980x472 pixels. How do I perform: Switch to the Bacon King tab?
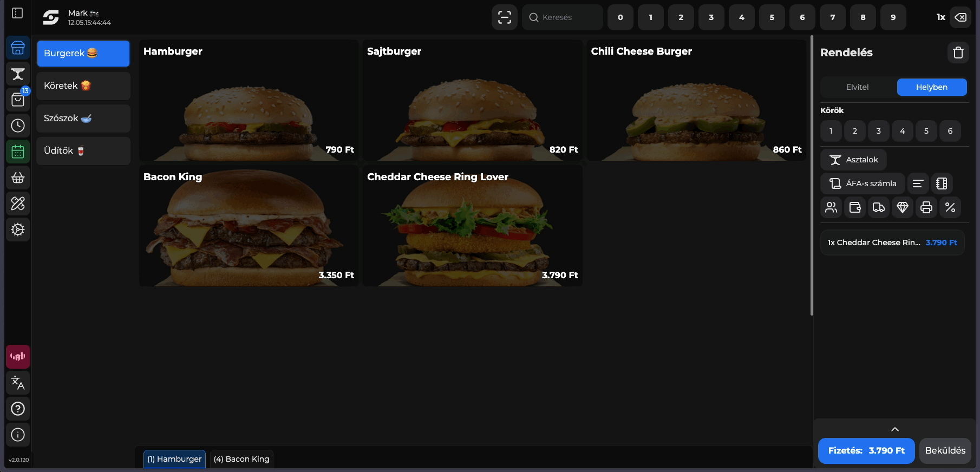tap(241, 459)
